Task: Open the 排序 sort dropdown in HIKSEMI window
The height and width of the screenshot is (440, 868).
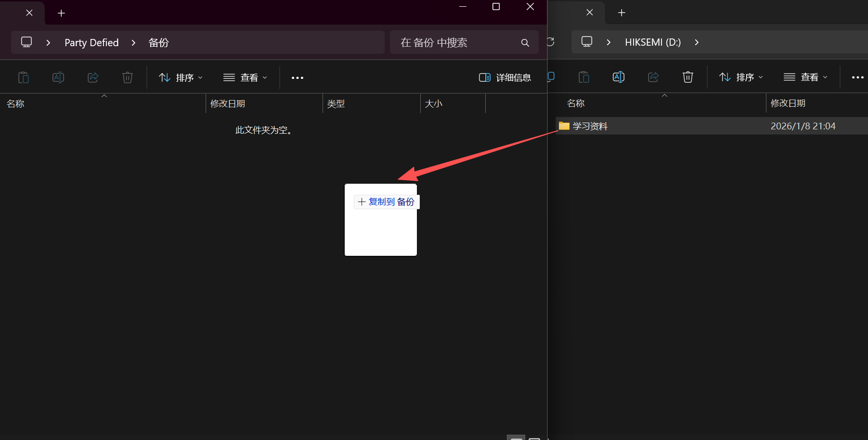Action: pos(741,77)
